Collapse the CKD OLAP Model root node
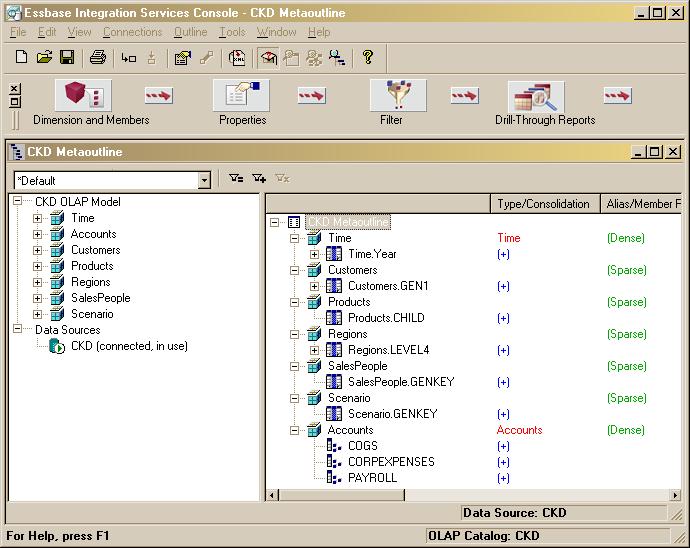The width and height of the screenshot is (690, 548). pos(18,201)
